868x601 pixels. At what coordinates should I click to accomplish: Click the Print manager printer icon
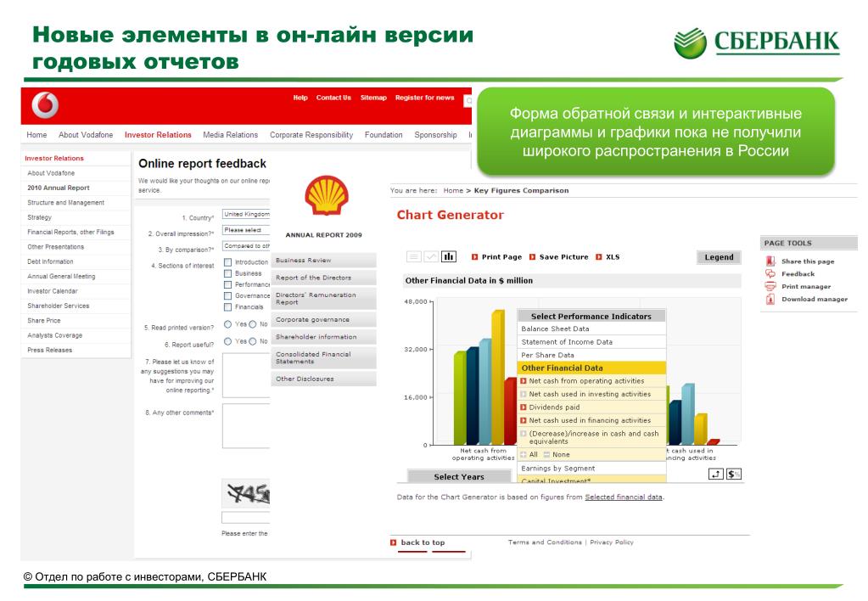[770, 286]
